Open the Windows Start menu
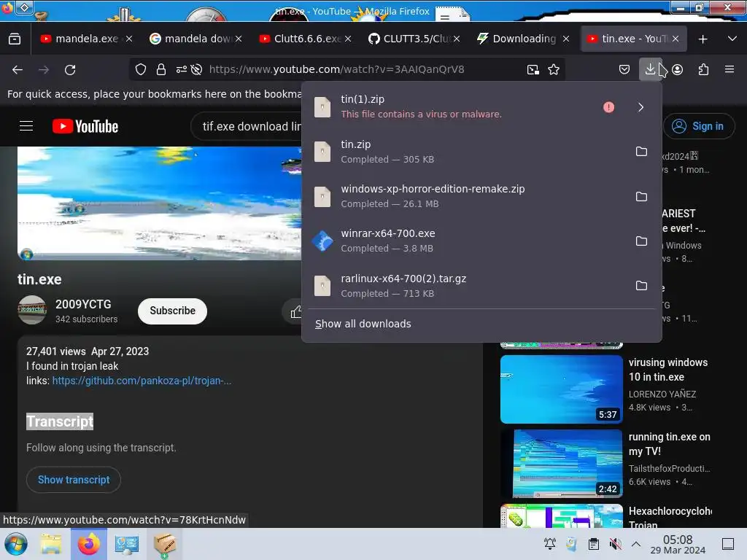Screen dimensions: 747x560 click(x=16, y=544)
